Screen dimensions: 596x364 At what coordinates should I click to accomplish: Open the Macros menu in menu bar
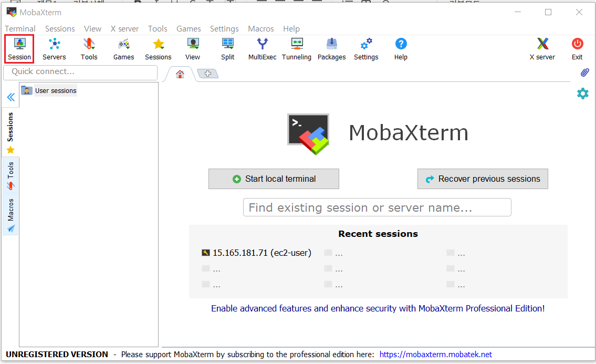tap(261, 28)
